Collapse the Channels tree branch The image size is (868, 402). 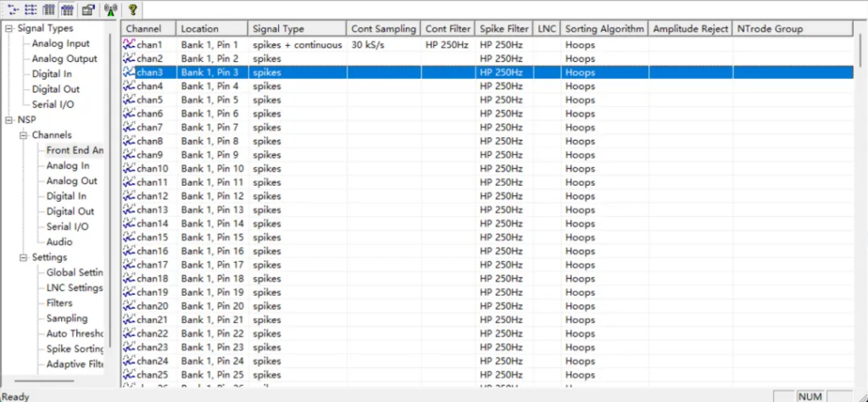tap(24, 136)
